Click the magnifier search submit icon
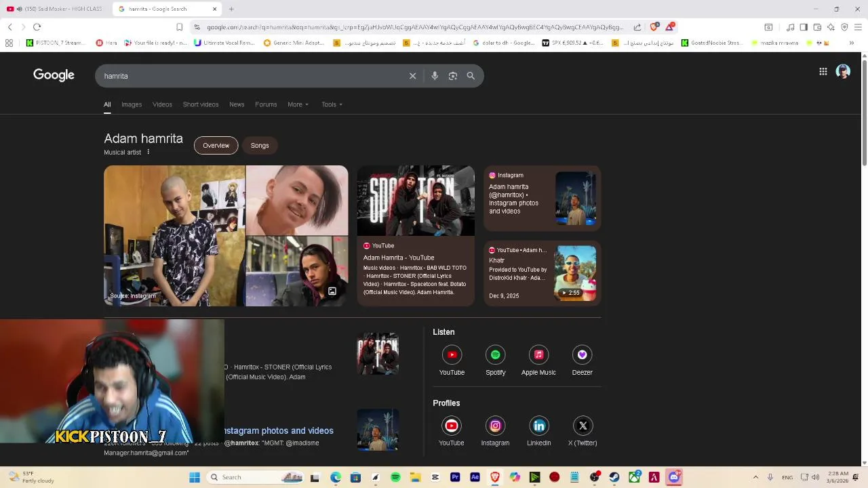This screenshot has width=868, height=488. click(471, 76)
